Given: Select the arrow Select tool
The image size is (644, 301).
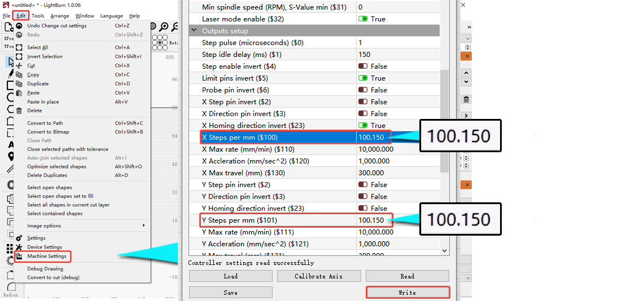Looking at the screenshot, I should point(10,63).
